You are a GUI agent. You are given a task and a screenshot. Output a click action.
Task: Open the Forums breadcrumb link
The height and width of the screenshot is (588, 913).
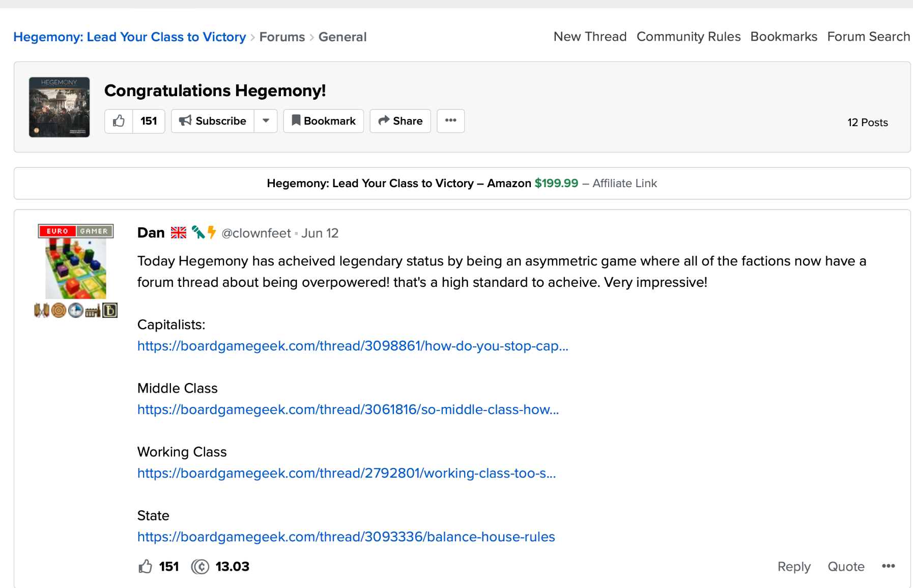[281, 37]
